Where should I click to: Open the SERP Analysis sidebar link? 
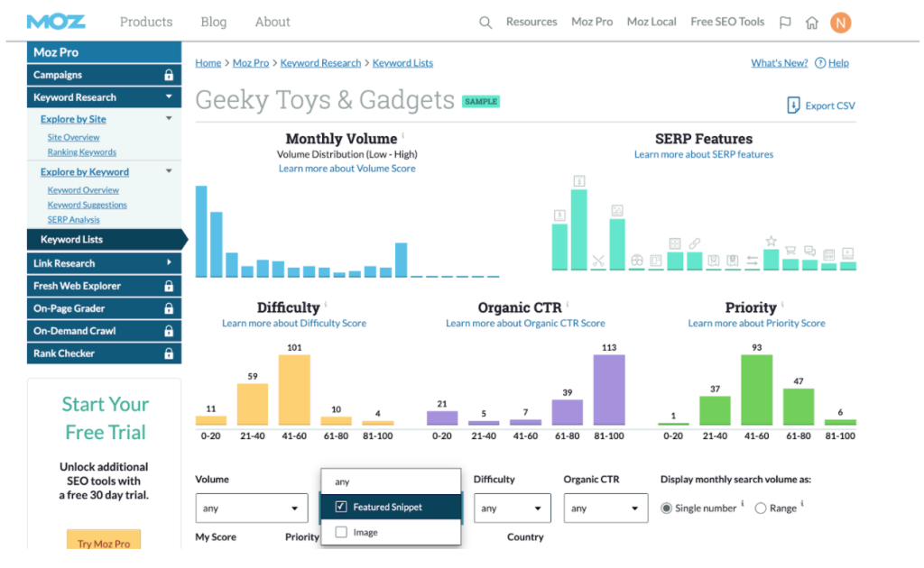[x=74, y=220]
